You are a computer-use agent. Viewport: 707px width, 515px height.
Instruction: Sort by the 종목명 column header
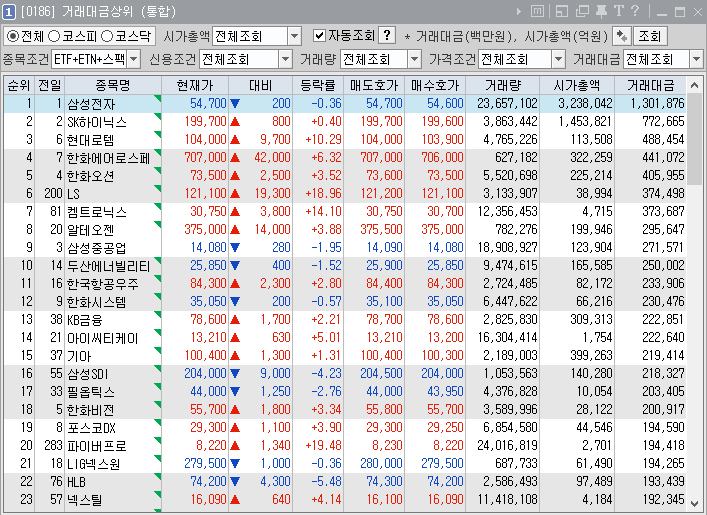[x=113, y=85]
